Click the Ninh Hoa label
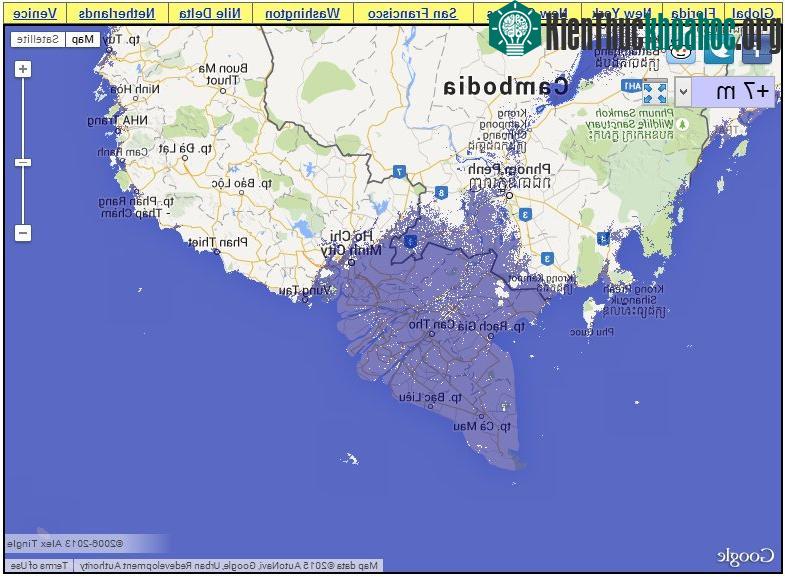 pyautogui.click(x=135, y=90)
